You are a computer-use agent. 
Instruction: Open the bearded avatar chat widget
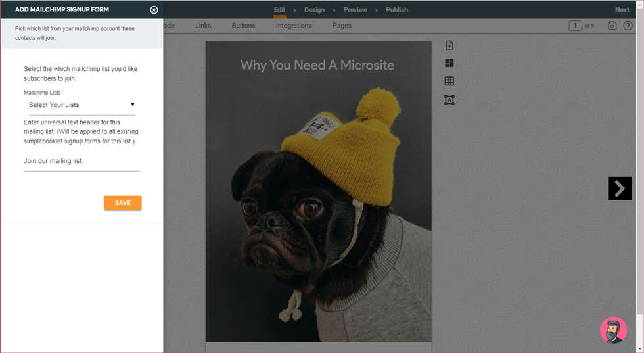tap(613, 329)
